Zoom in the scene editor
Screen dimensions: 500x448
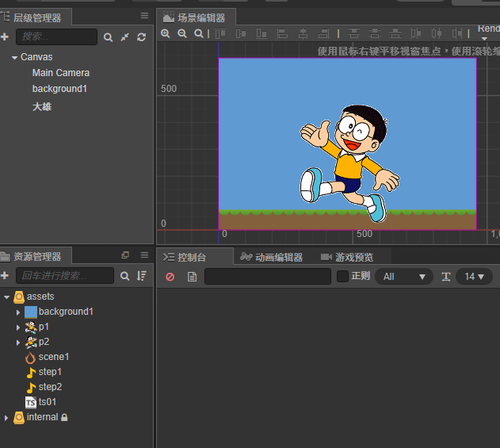coord(165,33)
